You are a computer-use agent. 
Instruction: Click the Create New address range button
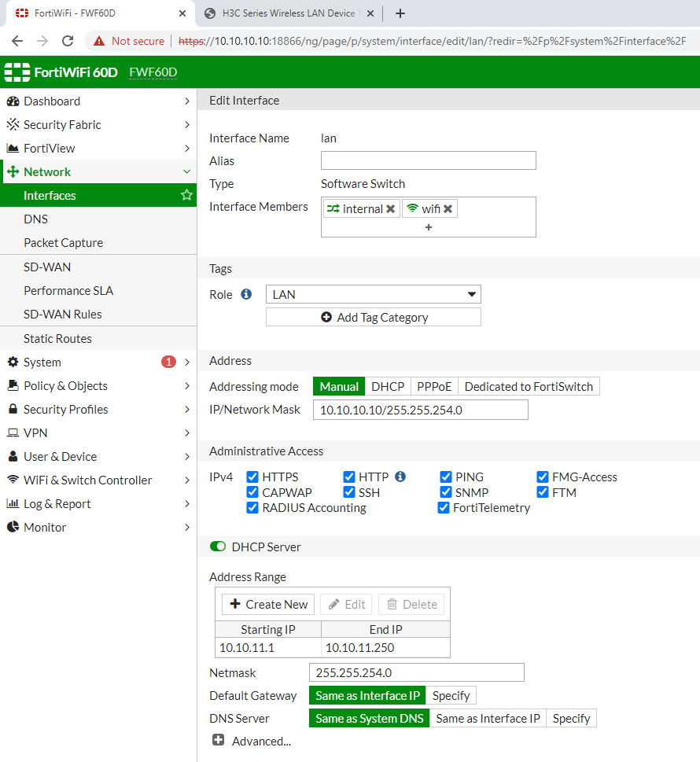pyautogui.click(x=268, y=604)
